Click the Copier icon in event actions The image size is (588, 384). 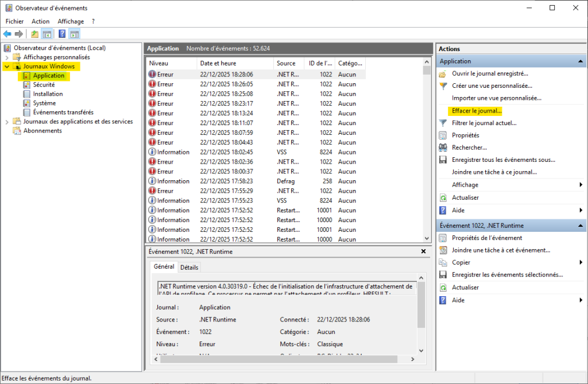[x=443, y=262]
